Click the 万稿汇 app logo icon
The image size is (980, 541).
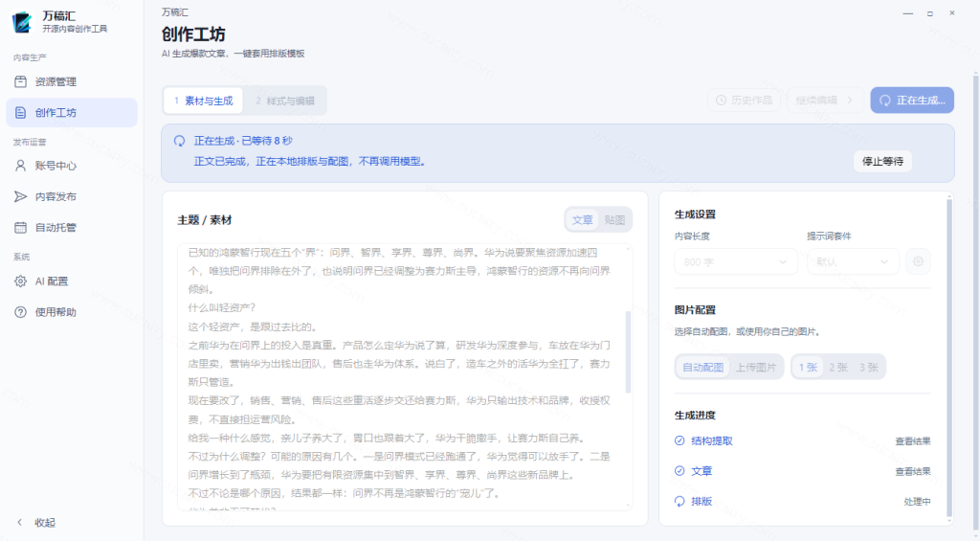(x=22, y=23)
